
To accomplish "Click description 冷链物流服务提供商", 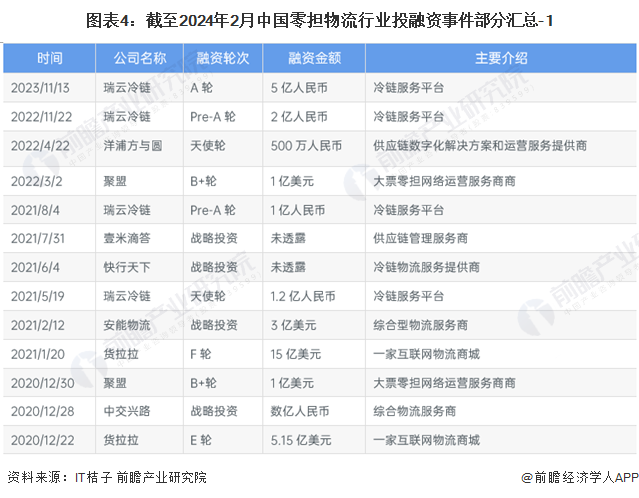I will (426, 267).
